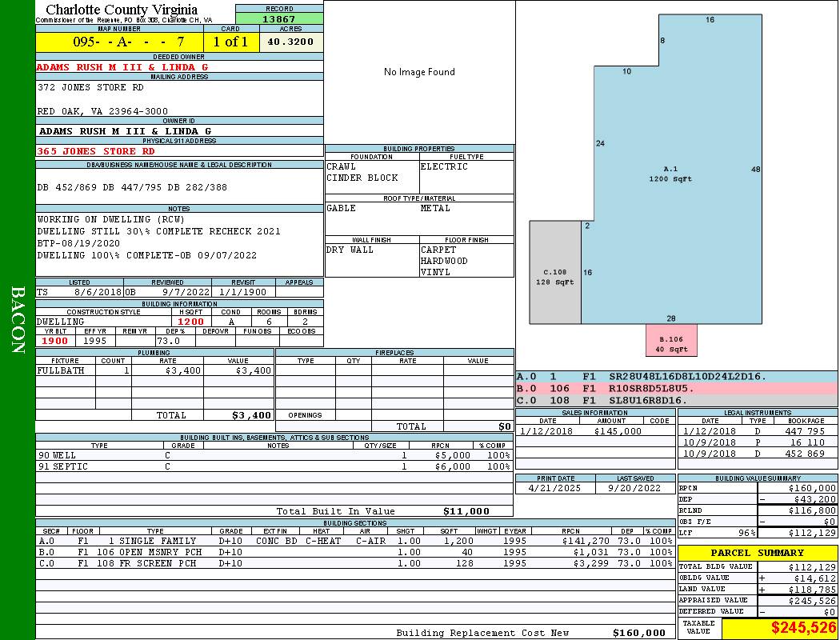840x640 pixels.
Task: Click the green record number 13867 field
Action: tap(279, 18)
